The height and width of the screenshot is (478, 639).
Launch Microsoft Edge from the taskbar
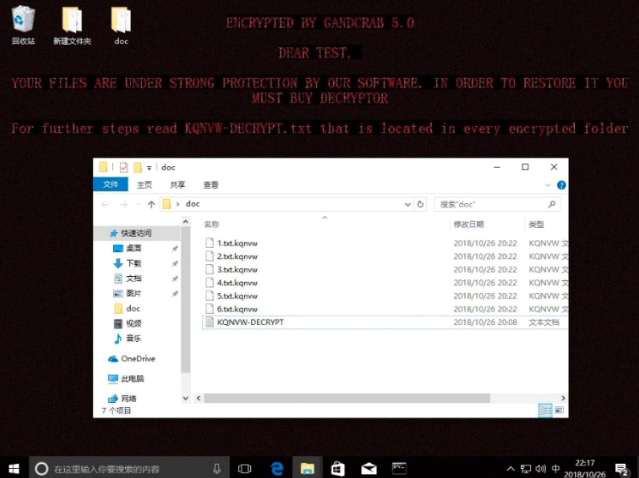click(277, 469)
